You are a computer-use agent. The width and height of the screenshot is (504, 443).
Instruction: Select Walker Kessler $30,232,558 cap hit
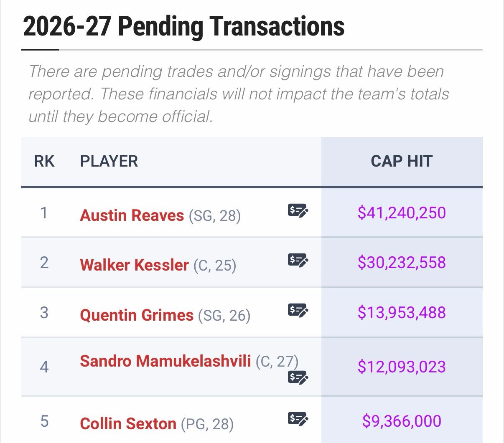coord(402,263)
